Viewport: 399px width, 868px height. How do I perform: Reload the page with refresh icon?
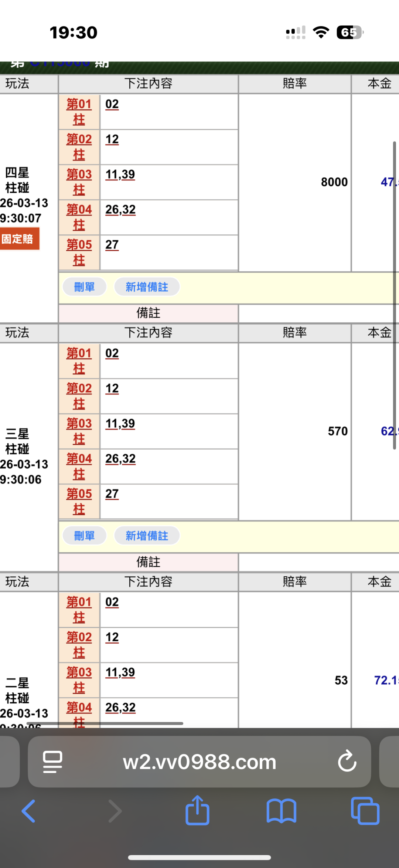[x=347, y=762]
